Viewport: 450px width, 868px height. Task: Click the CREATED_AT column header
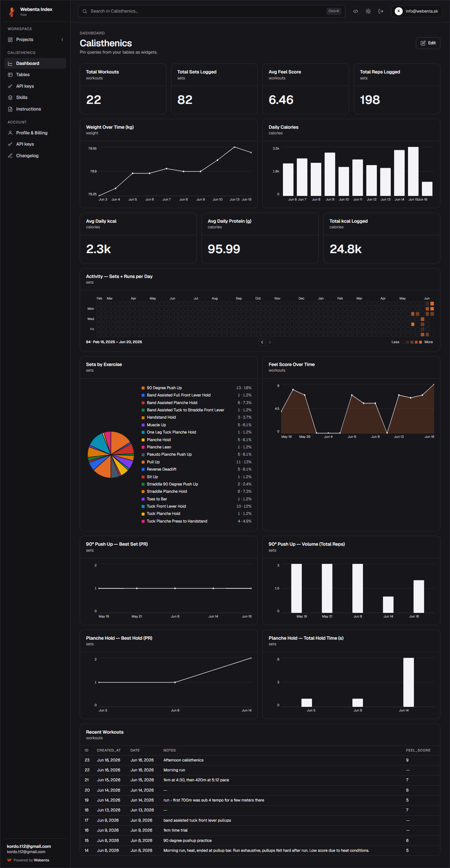(109, 751)
